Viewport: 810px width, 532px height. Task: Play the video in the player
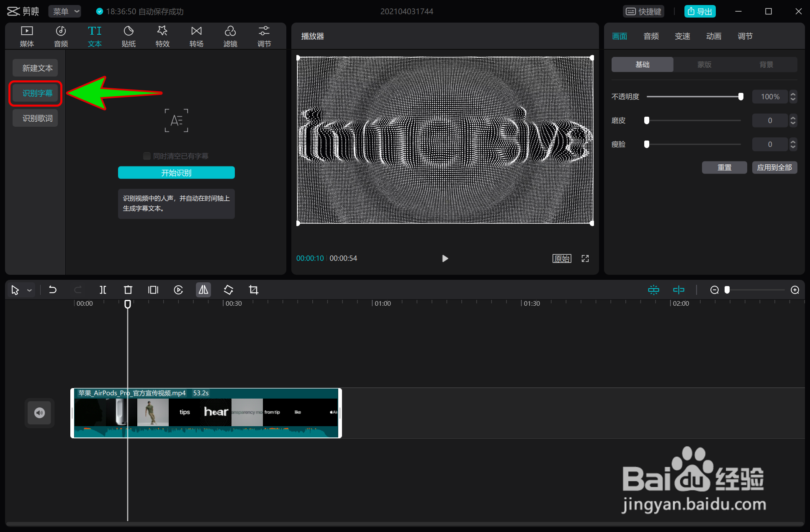click(445, 258)
